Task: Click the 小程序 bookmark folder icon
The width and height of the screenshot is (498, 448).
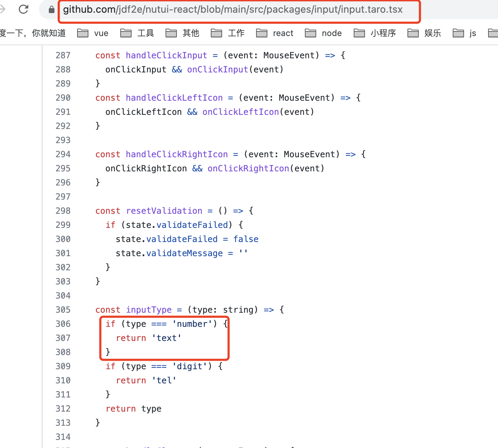Action: [x=359, y=33]
